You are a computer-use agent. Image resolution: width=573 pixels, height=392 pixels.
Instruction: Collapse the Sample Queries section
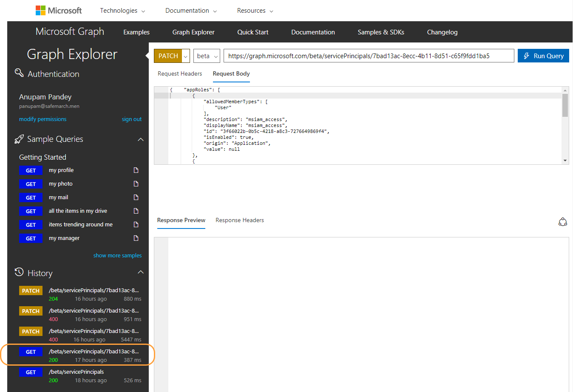click(141, 140)
